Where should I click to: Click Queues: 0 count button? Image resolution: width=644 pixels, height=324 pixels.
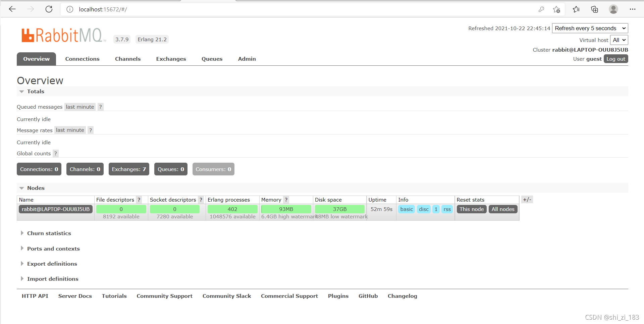pyautogui.click(x=171, y=169)
